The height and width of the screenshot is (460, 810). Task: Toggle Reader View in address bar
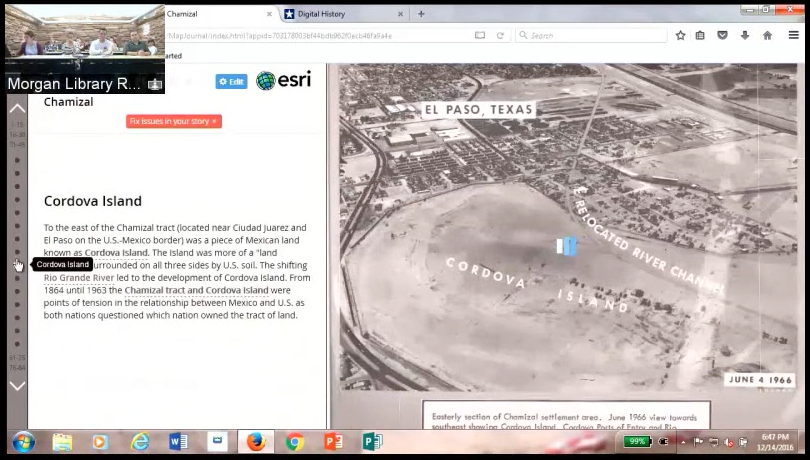[x=480, y=35]
